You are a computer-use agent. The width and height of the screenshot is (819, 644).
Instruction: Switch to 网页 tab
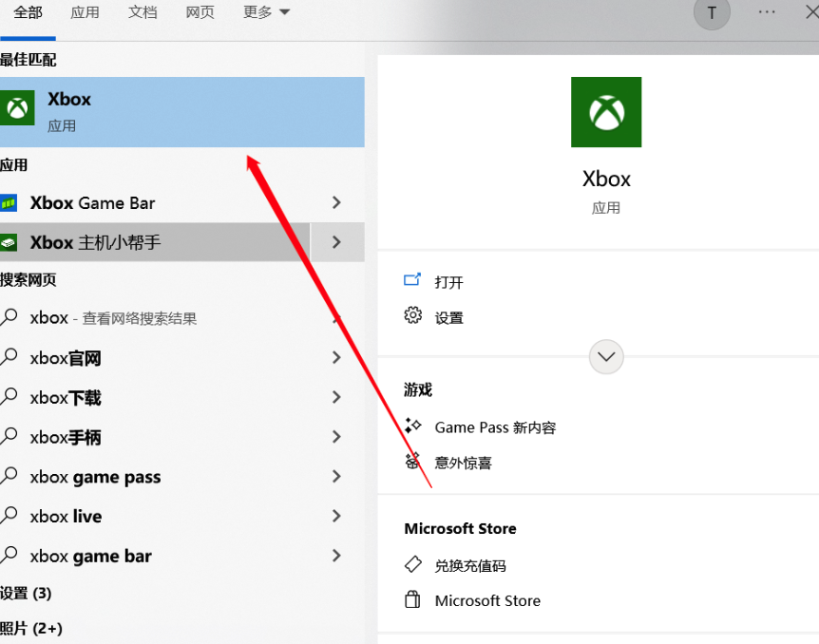tap(200, 12)
